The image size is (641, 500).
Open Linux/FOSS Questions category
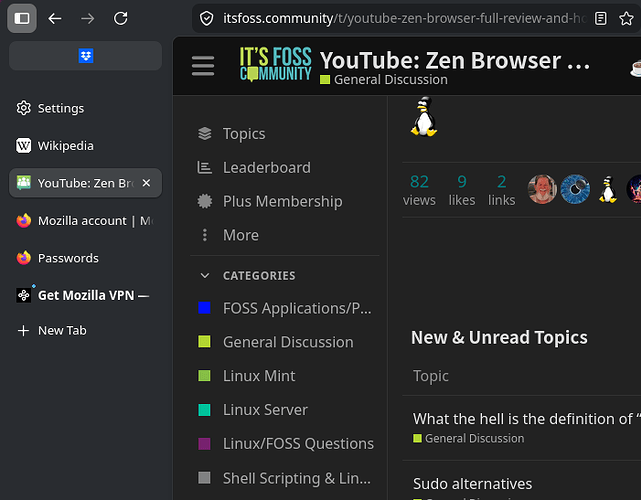click(285, 444)
